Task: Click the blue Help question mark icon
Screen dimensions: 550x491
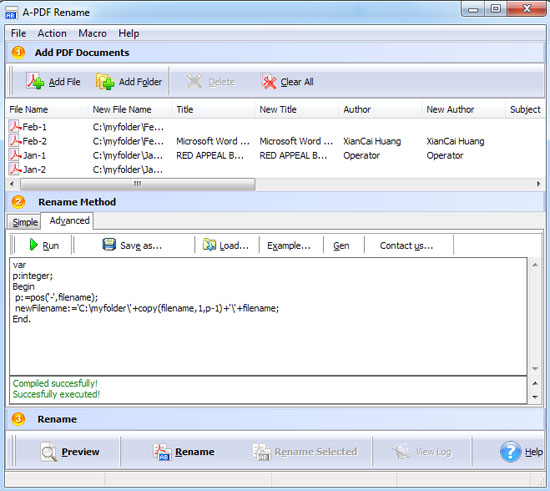Action: point(510,452)
